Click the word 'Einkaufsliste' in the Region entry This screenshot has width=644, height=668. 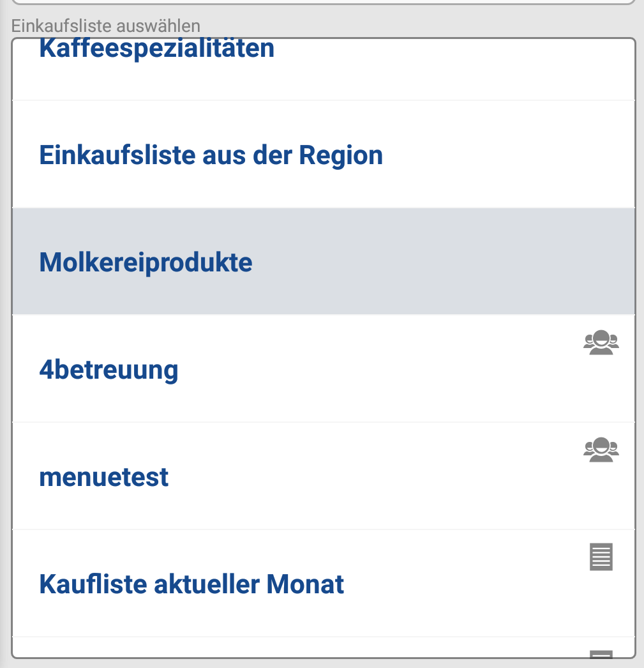(117, 155)
